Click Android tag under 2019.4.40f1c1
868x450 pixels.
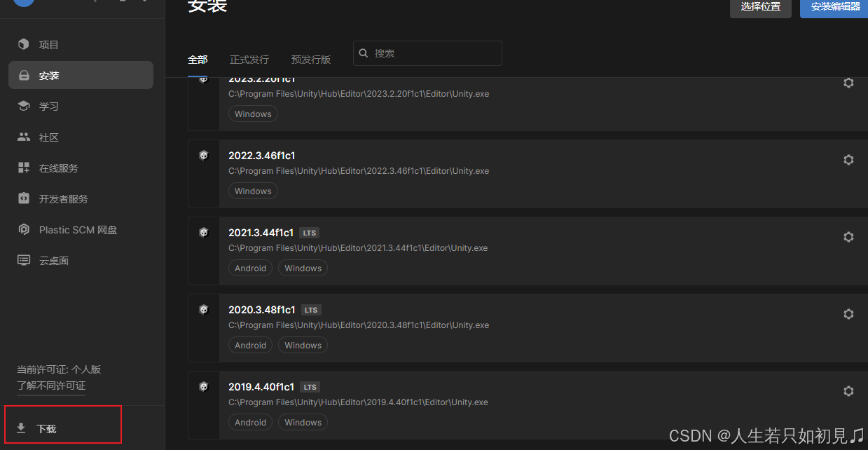(x=250, y=422)
